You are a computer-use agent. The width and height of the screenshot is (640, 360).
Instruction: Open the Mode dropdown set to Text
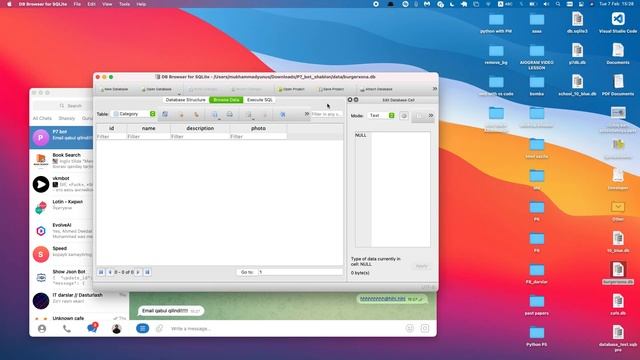[381, 116]
